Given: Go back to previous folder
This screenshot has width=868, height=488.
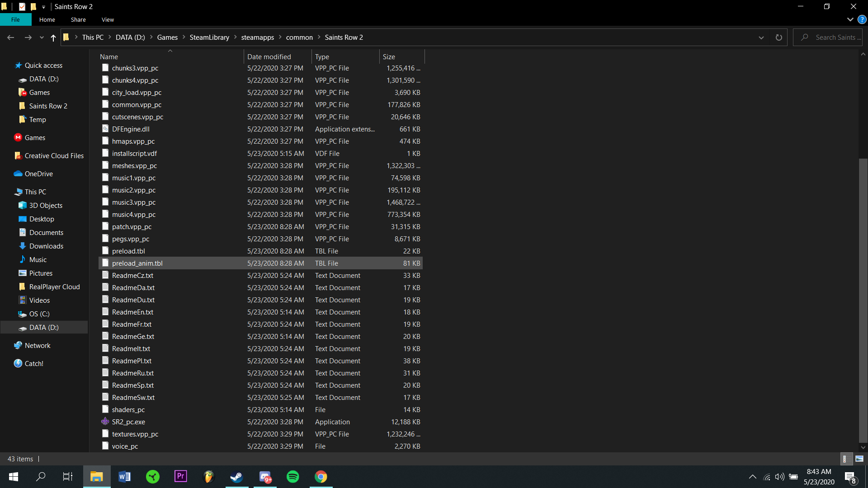Looking at the screenshot, I should [x=11, y=38].
